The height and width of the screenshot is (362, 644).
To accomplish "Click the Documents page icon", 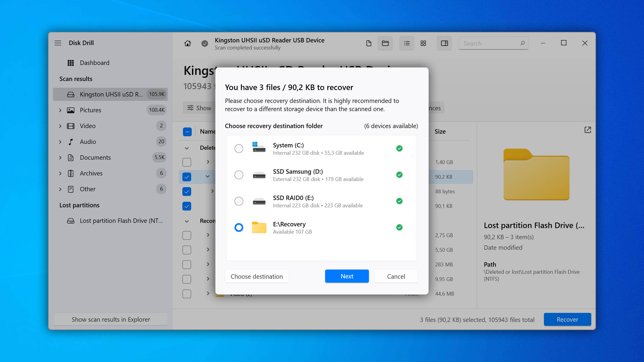I will pyautogui.click(x=71, y=158).
